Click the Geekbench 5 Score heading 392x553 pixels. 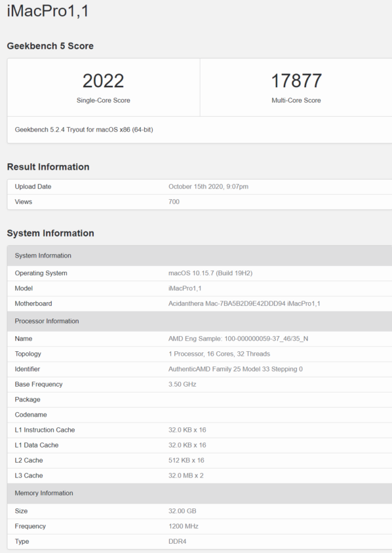[x=50, y=46]
